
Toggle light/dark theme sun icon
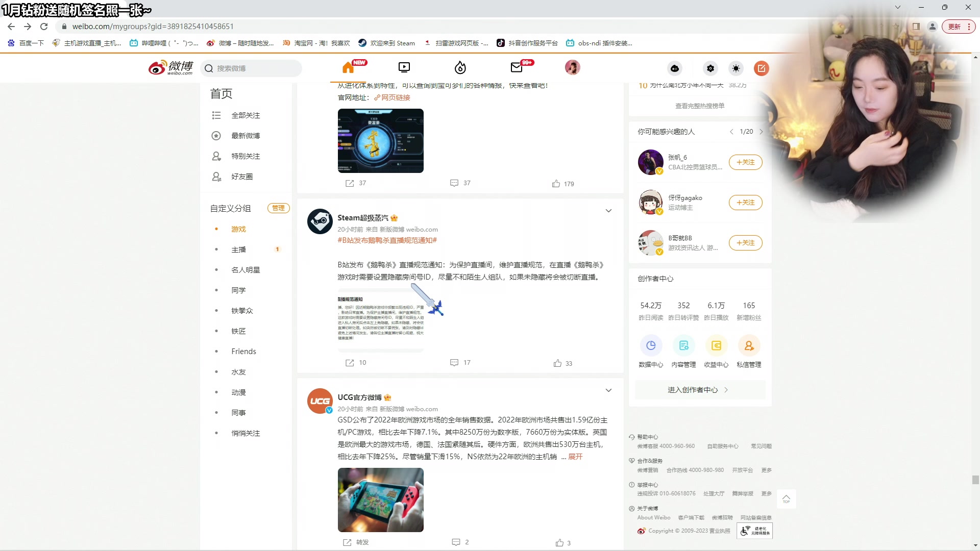pos(736,68)
